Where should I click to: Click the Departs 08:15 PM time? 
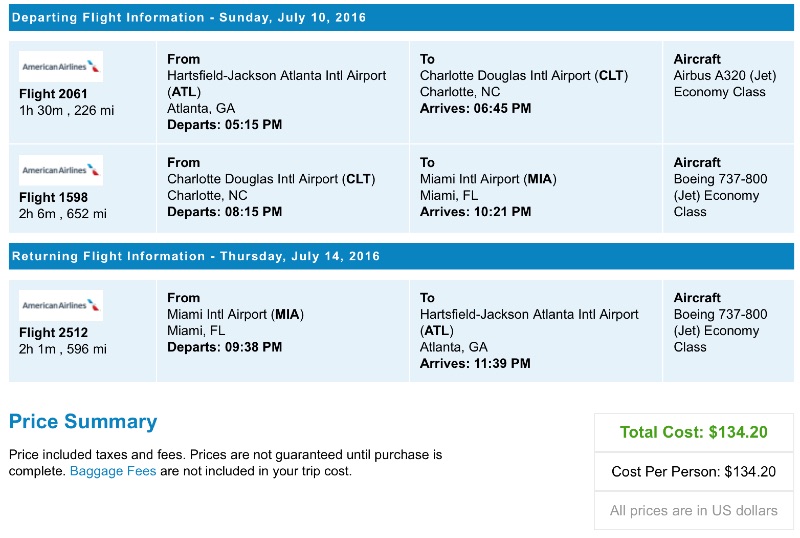point(225,212)
